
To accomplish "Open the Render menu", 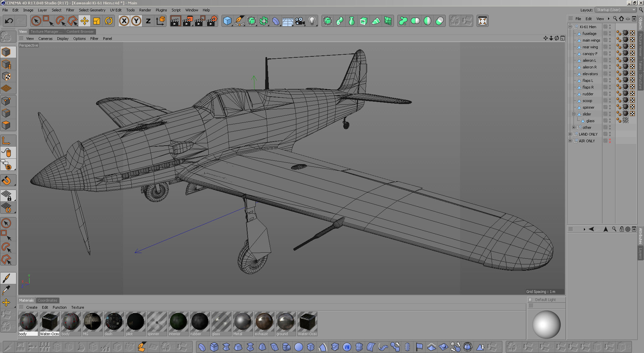I will [145, 10].
